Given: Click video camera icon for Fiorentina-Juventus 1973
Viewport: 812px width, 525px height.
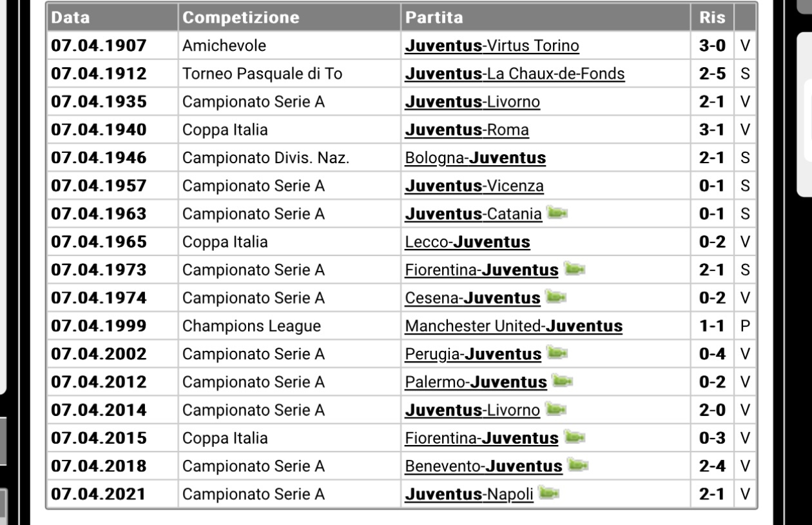Looking at the screenshot, I should pos(573,270).
